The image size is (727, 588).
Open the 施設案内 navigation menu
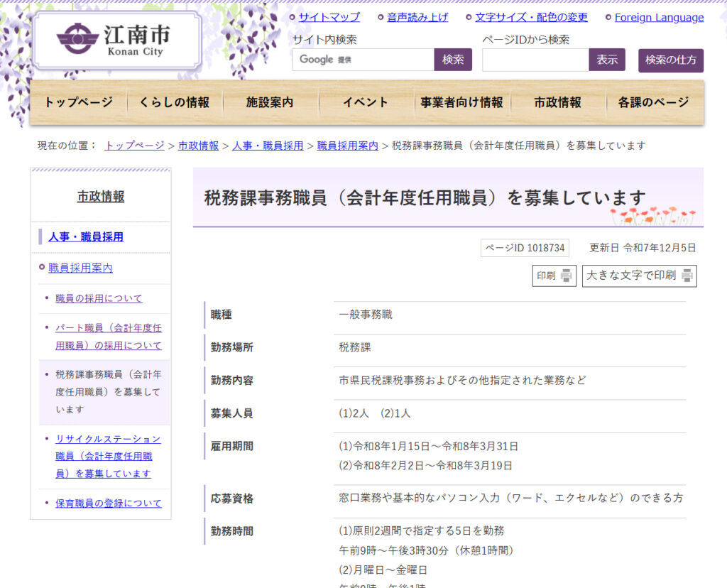pyautogui.click(x=270, y=102)
